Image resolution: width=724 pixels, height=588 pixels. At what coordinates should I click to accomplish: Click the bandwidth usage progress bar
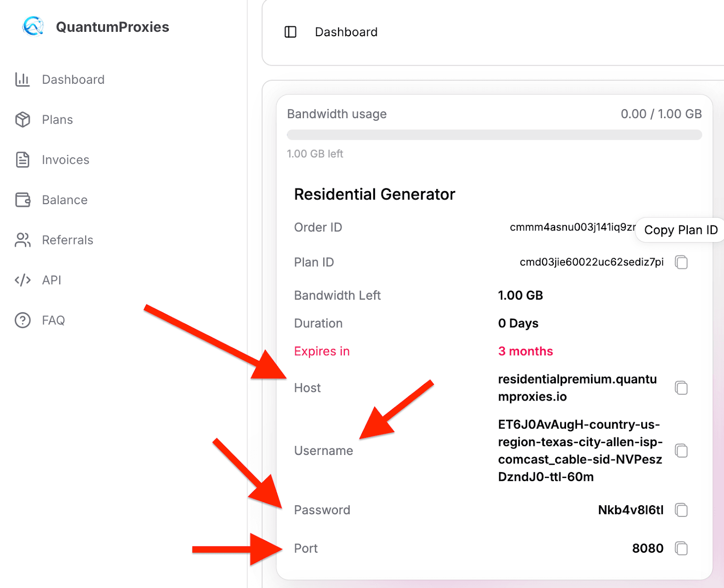pyautogui.click(x=494, y=135)
